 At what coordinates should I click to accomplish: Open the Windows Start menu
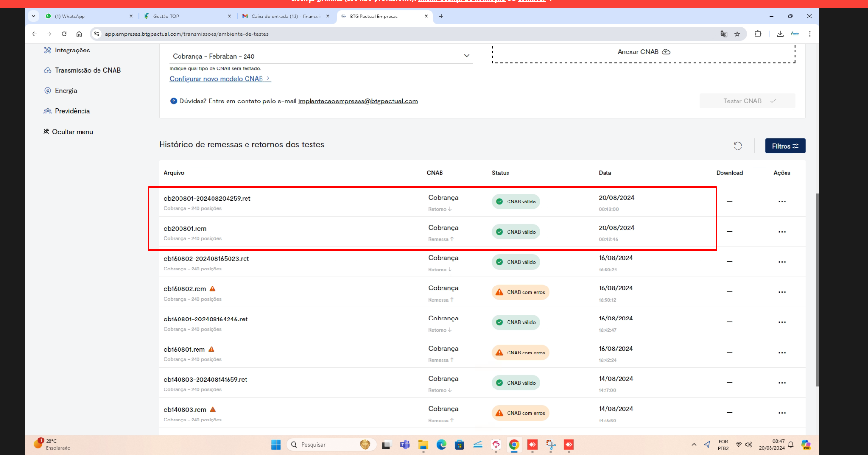[x=276, y=445]
